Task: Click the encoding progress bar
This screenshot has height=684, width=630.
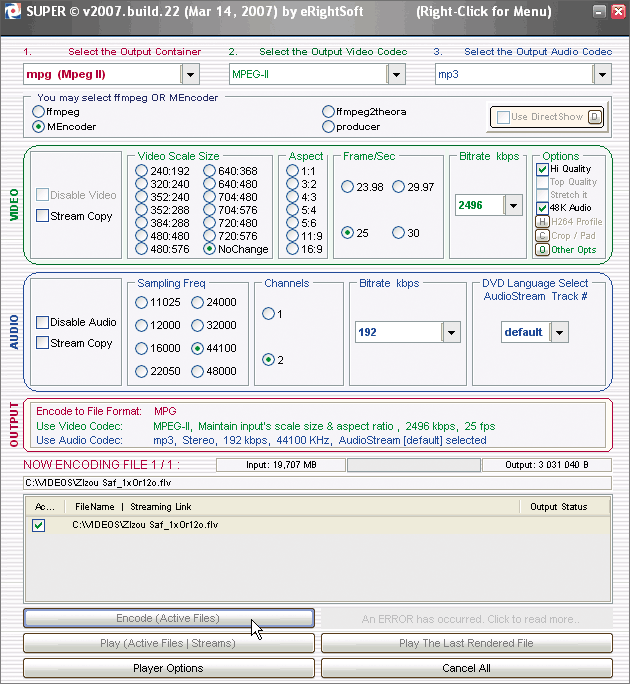Action: tap(414, 465)
